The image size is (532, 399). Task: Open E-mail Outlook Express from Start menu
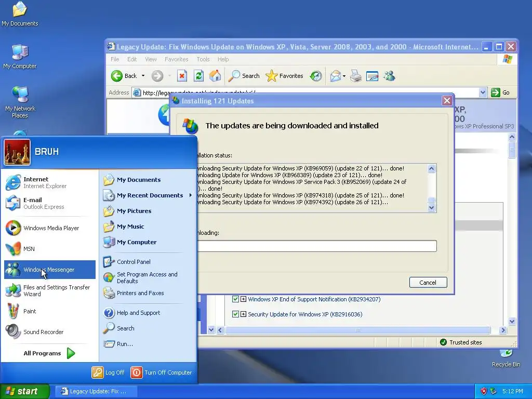[x=50, y=203]
